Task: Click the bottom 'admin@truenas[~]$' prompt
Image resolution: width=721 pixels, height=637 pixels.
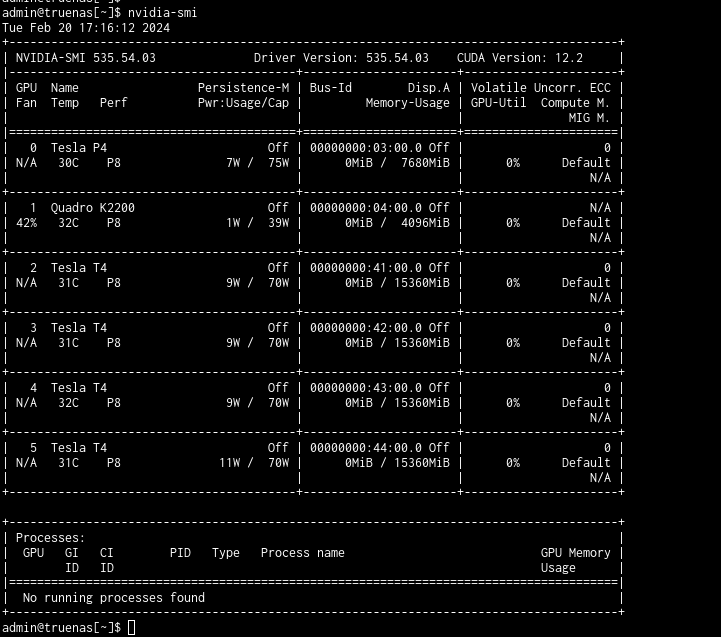Action: point(62,628)
